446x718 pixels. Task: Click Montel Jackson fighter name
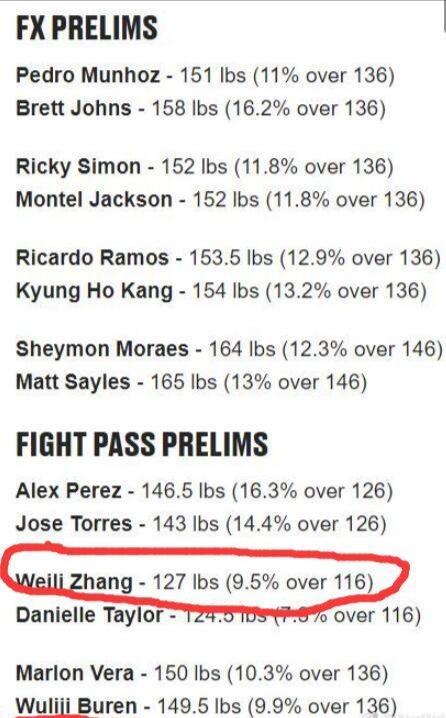pos(94,200)
